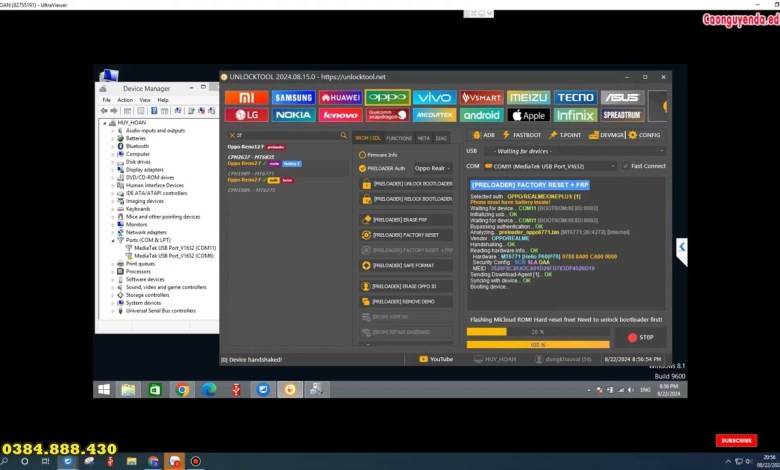Click Back arrow in Device Manager toolbar

(104, 111)
